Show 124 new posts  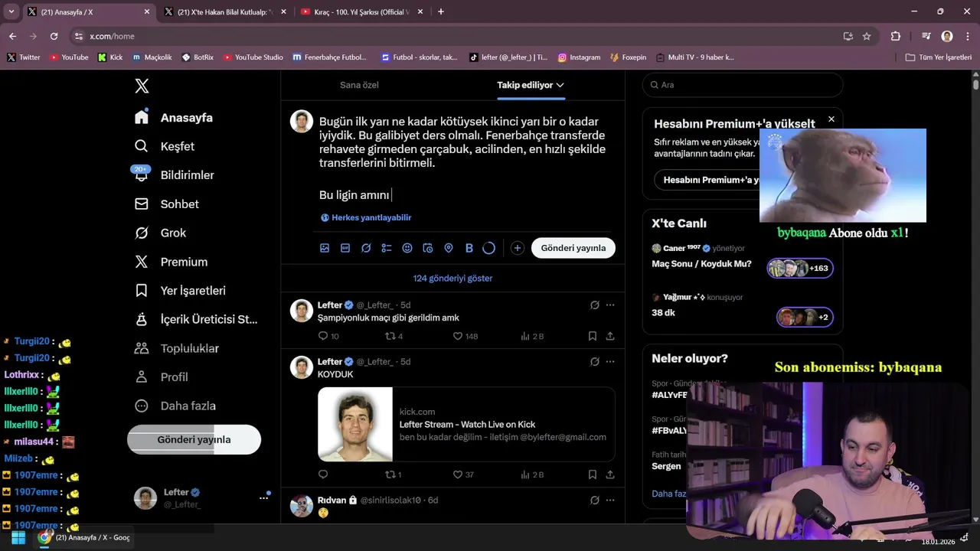pos(452,279)
